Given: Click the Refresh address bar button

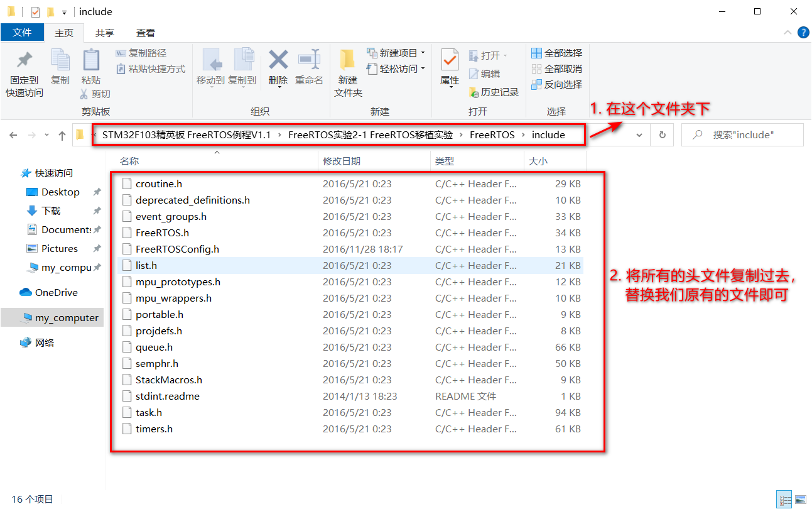Looking at the screenshot, I should [x=662, y=135].
